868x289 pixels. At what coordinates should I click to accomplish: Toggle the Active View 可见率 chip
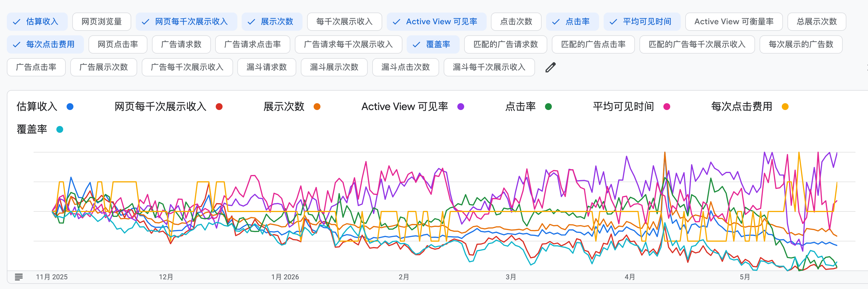[x=436, y=22]
